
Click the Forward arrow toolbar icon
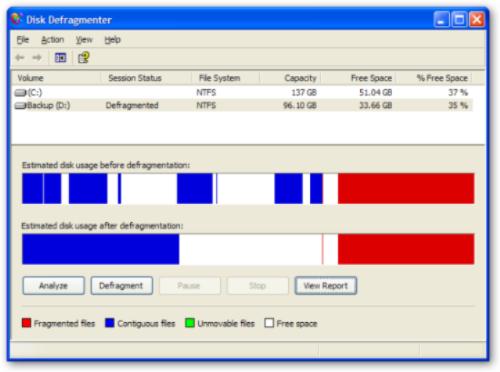tap(37, 58)
